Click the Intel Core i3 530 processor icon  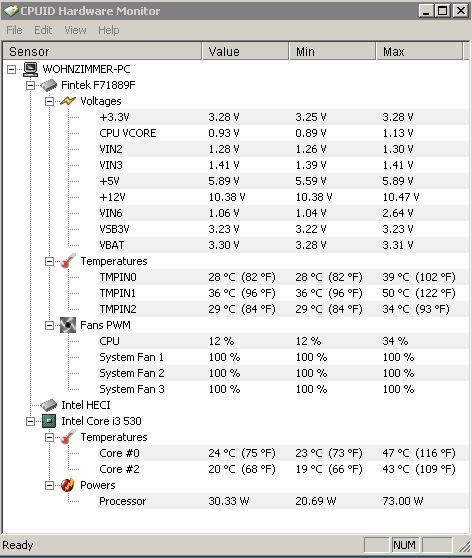(49, 421)
